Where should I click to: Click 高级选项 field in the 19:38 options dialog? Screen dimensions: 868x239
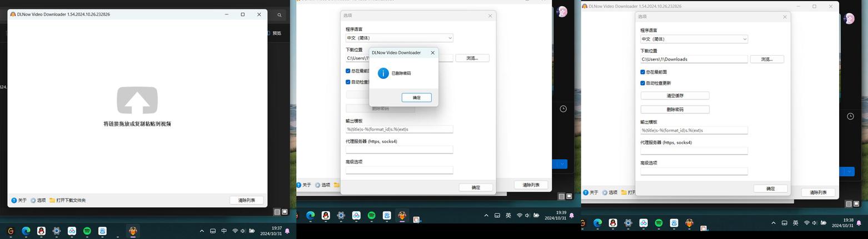coord(694,171)
